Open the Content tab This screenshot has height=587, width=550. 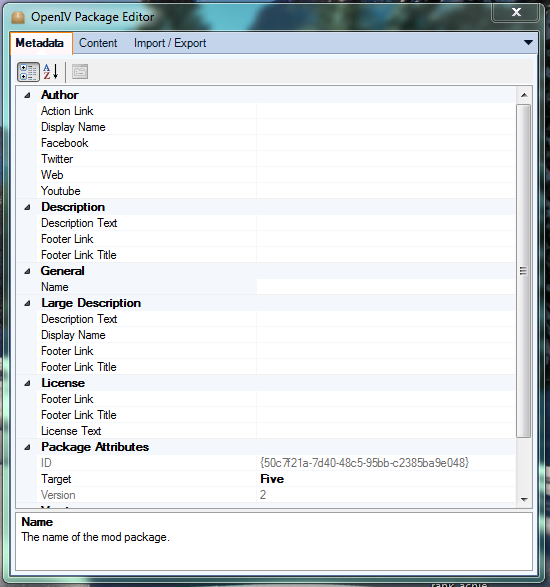click(98, 43)
